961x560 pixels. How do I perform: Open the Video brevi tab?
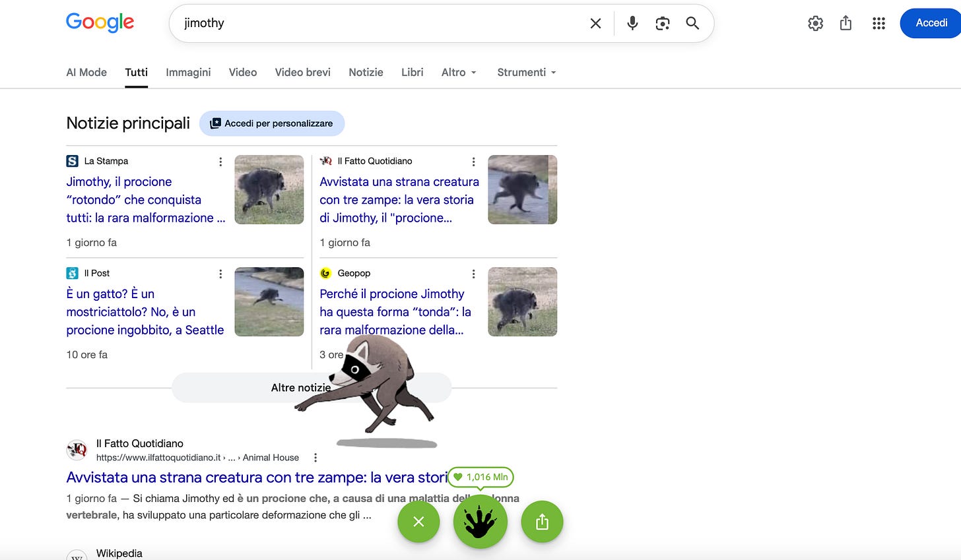click(x=303, y=72)
